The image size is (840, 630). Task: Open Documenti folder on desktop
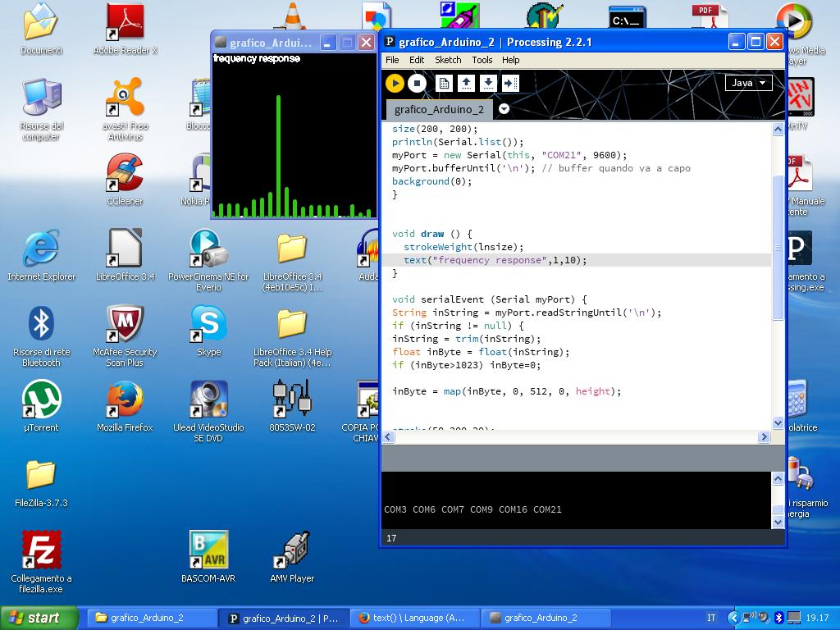coord(41,29)
